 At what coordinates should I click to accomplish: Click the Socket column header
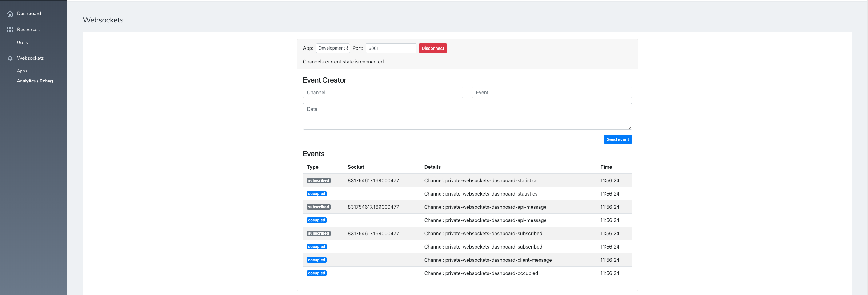pos(356,167)
